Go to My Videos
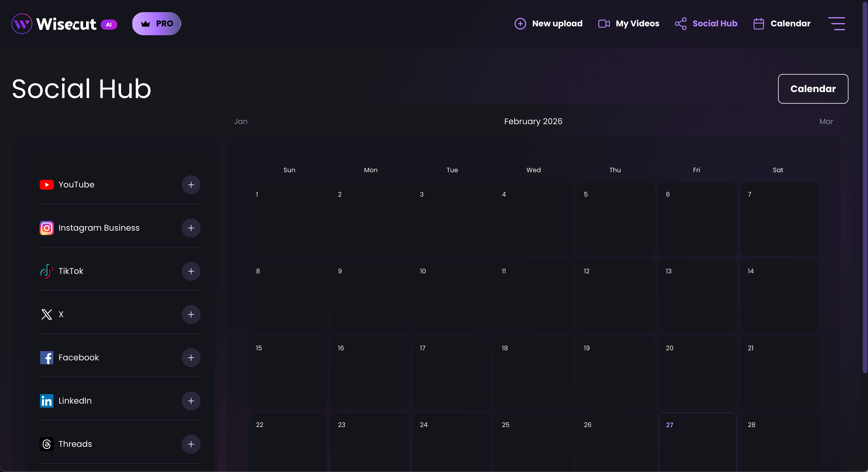The height and width of the screenshot is (472, 868). pyautogui.click(x=628, y=24)
